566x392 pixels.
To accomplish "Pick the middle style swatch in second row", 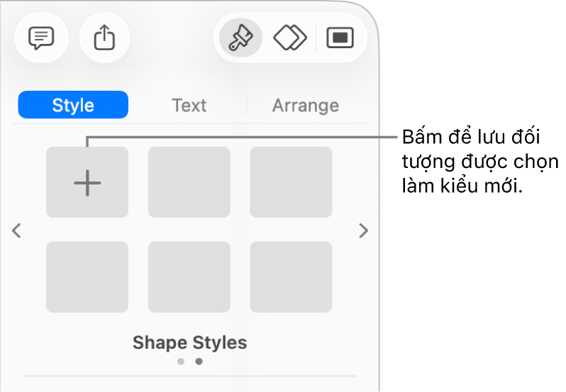I will tap(189, 276).
